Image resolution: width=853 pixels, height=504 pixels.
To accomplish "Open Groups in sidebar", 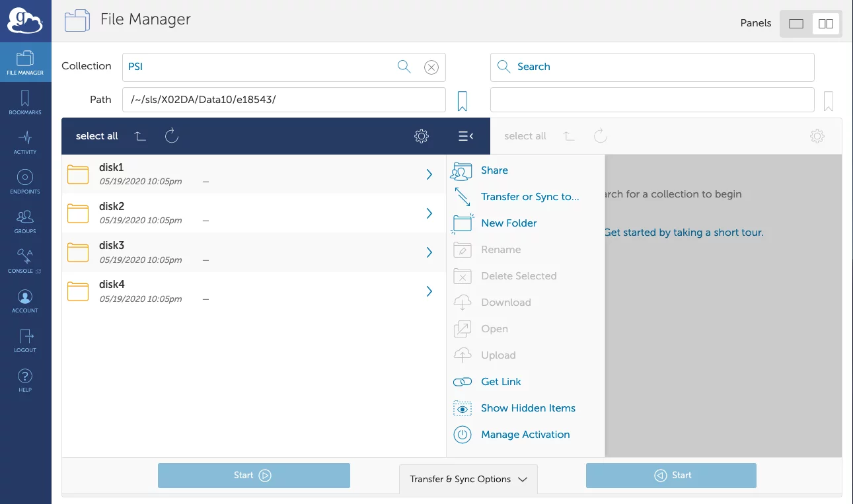I will 25,221.
